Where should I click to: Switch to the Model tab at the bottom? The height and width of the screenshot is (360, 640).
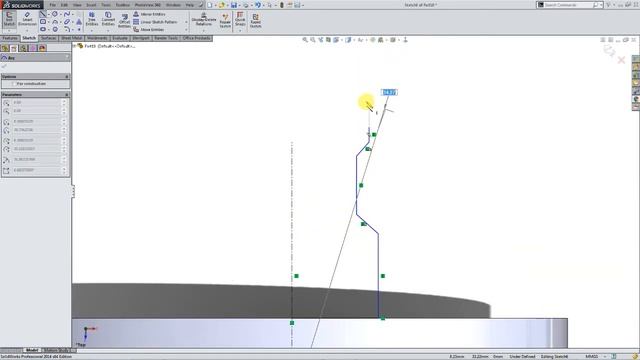click(31, 350)
